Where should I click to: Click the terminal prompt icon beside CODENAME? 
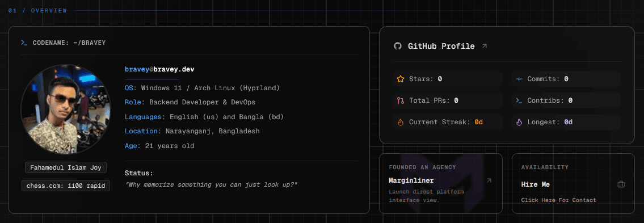[x=24, y=43]
